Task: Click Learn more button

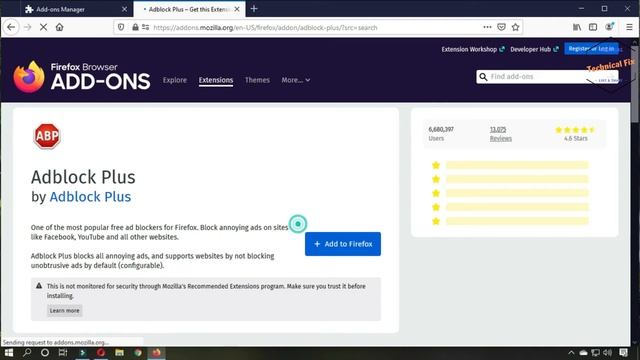Action: (64, 311)
